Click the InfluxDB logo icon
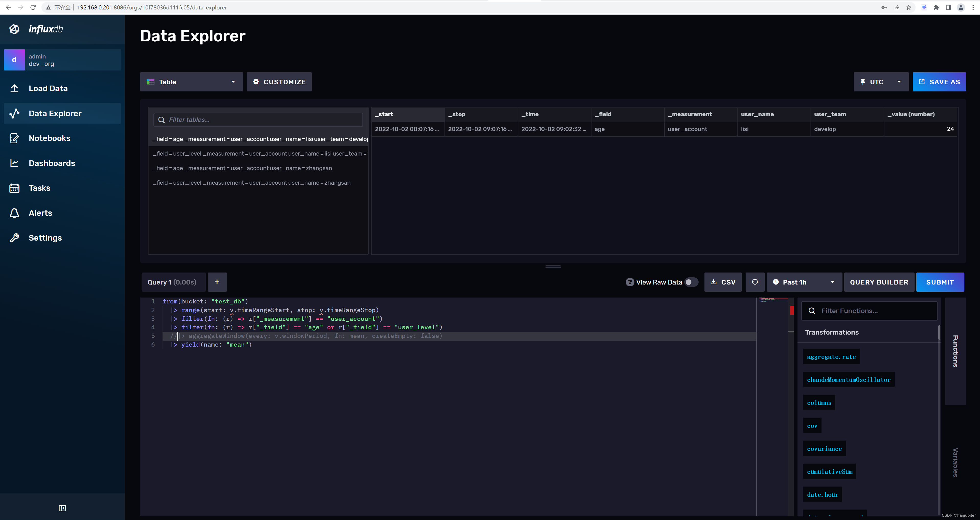The width and height of the screenshot is (980, 520). 15,29
